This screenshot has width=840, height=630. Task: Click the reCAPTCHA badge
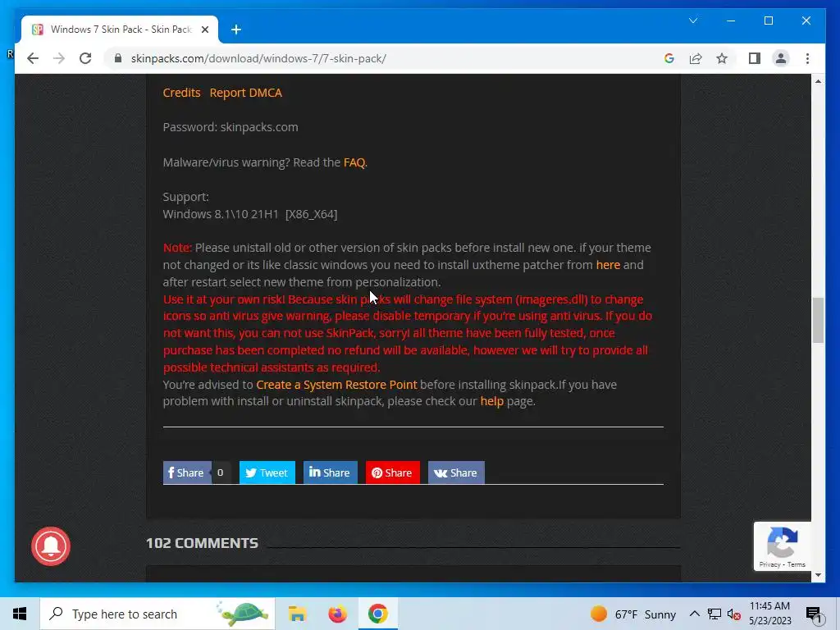782,546
